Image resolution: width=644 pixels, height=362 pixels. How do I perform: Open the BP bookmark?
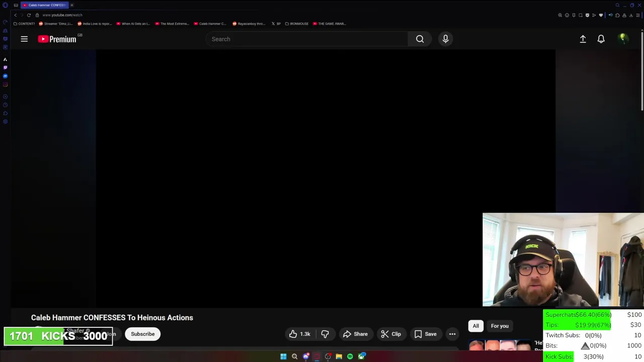pos(276,24)
